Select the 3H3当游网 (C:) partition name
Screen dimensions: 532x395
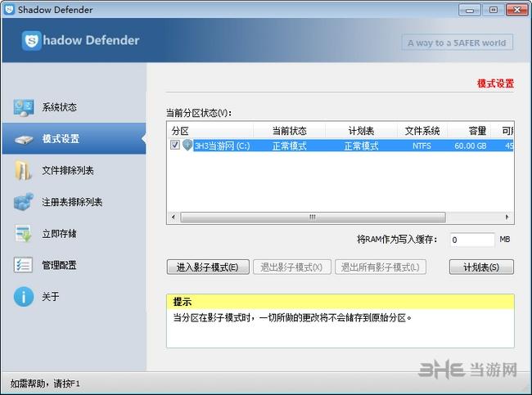[x=223, y=146]
